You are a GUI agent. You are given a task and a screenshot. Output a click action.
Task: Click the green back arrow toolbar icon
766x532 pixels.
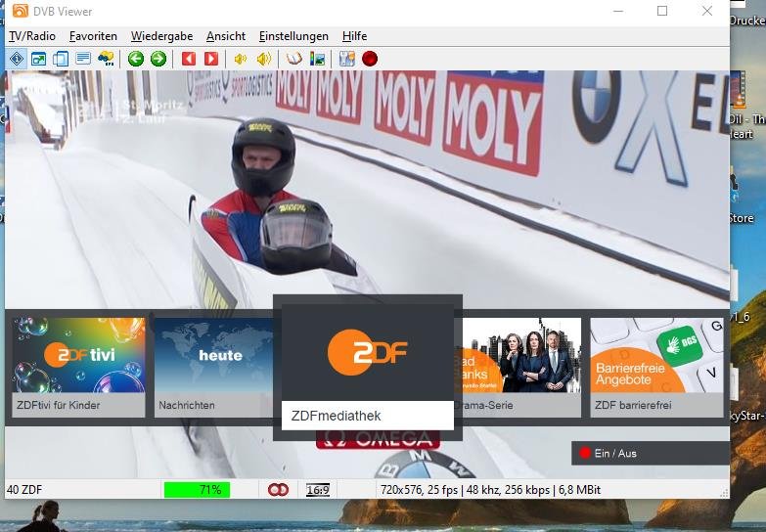click(136, 59)
